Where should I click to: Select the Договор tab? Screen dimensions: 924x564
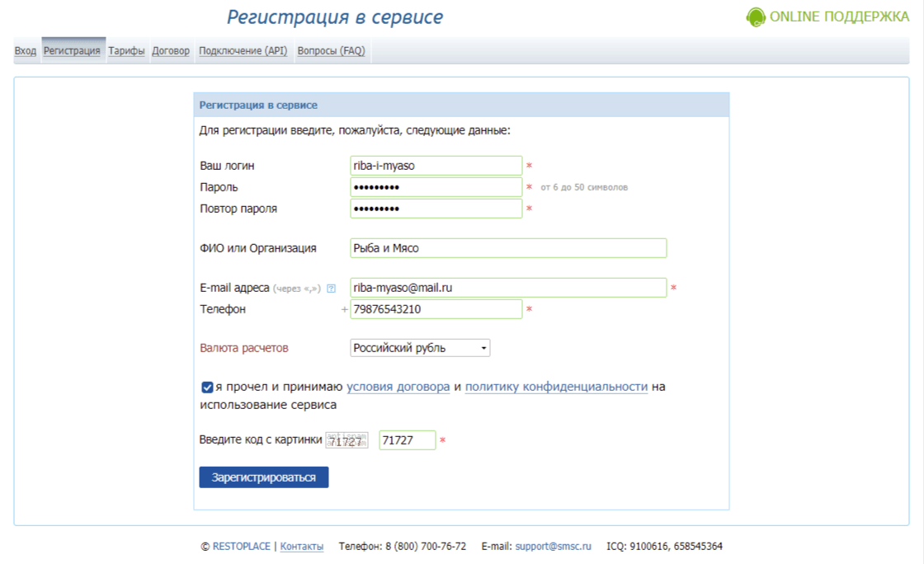pyautogui.click(x=169, y=50)
